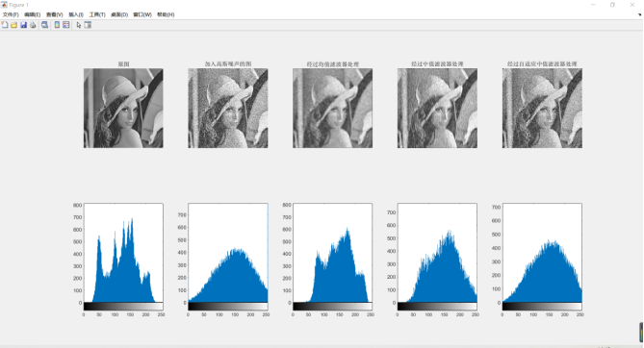The height and width of the screenshot is (348, 644).
Task: Click the grayscale bar under second histogram
Action: coord(228,306)
